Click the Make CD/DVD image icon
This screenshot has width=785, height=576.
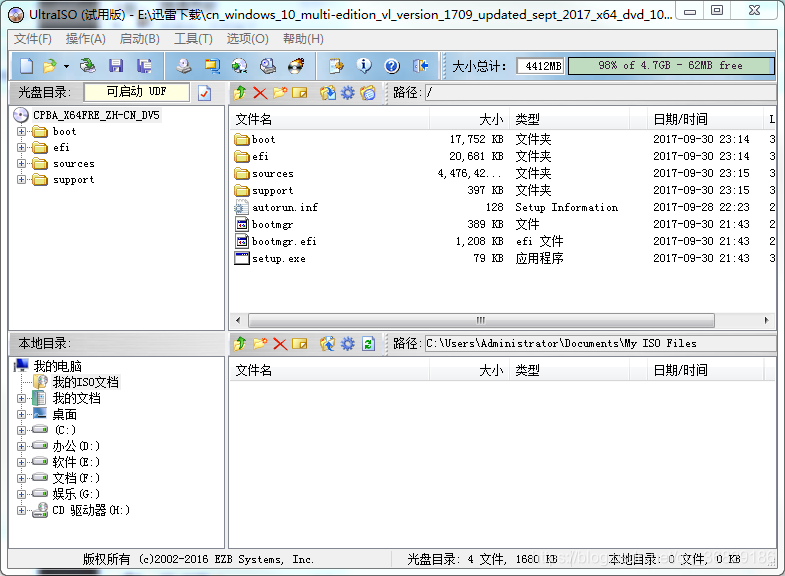(184, 66)
